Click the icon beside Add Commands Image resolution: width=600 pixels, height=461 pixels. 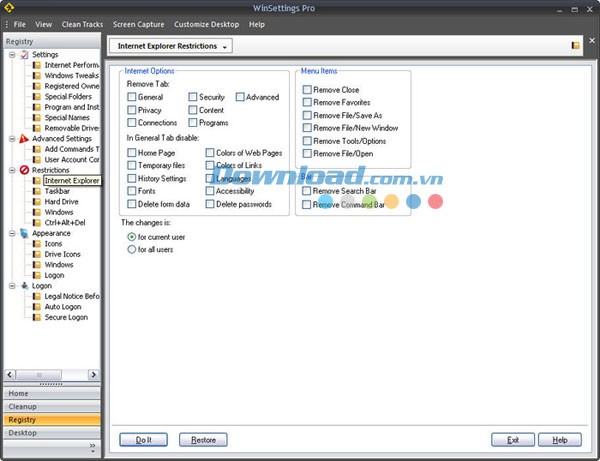pyautogui.click(x=37, y=149)
